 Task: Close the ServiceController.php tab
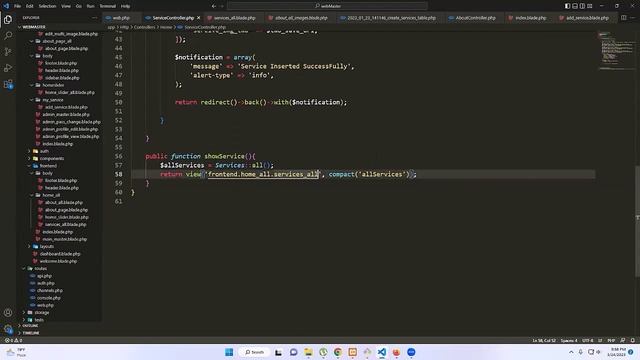(x=198, y=18)
